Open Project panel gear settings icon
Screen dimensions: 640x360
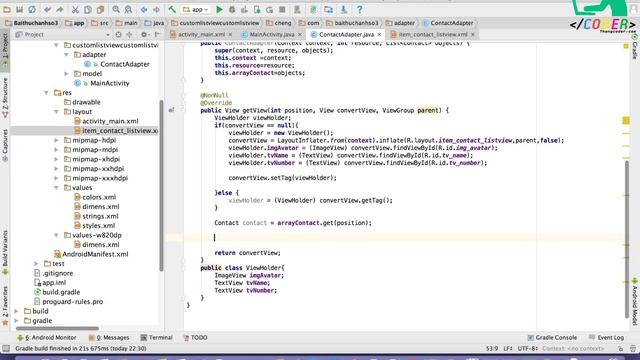(x=144, y=35)
